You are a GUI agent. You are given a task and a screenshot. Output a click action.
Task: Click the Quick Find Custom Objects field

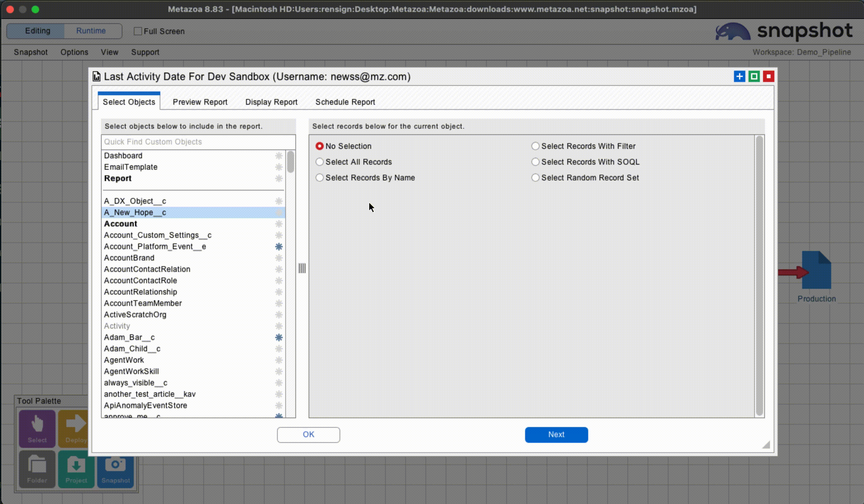coord(198,142)
